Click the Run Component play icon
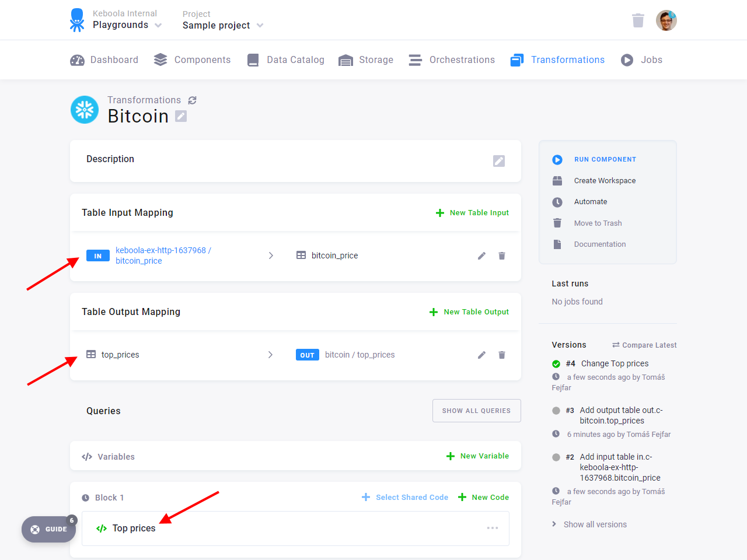This screenshot has width=747, height=560. tap(557, 160)
